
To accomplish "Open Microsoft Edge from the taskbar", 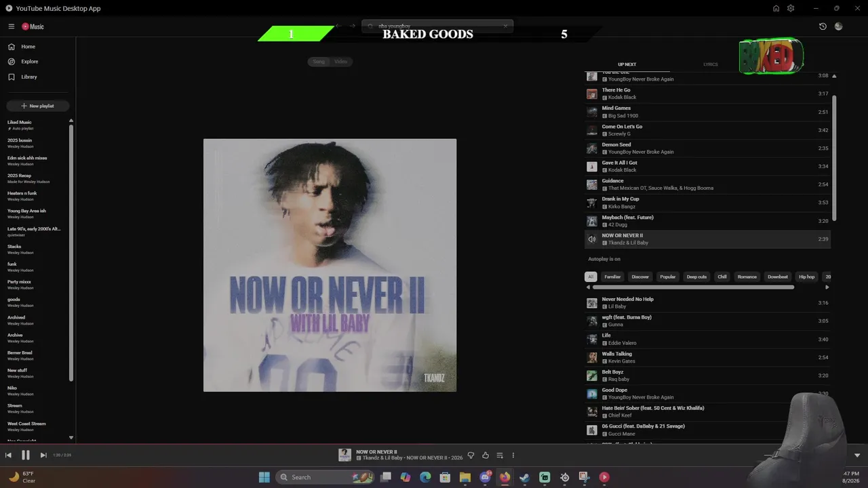I will point(425,477).
